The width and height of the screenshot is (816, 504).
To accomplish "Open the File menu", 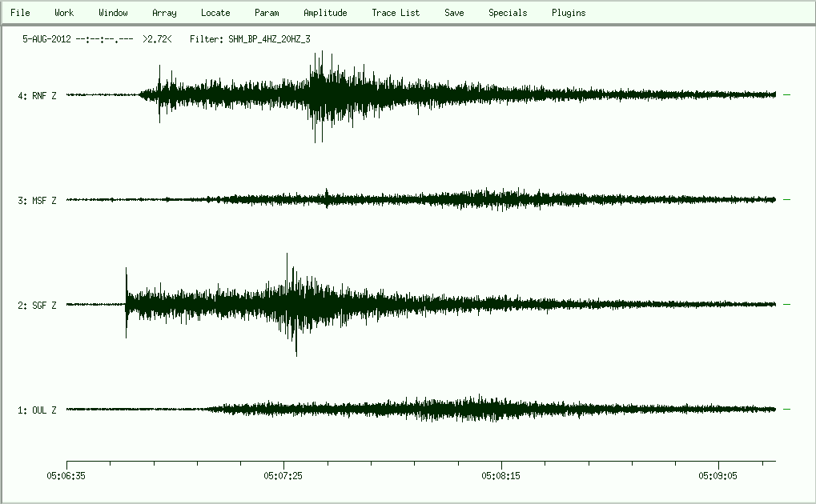I will pyautogui.click(x=20, y=13).
